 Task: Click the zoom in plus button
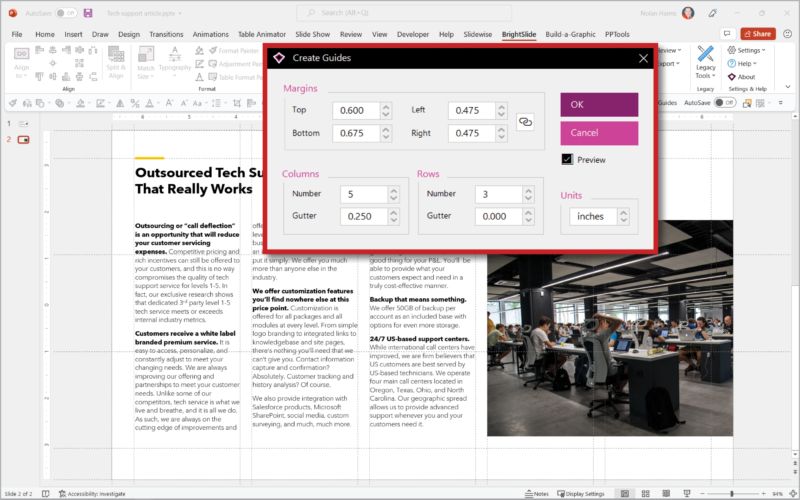[763, 493]
